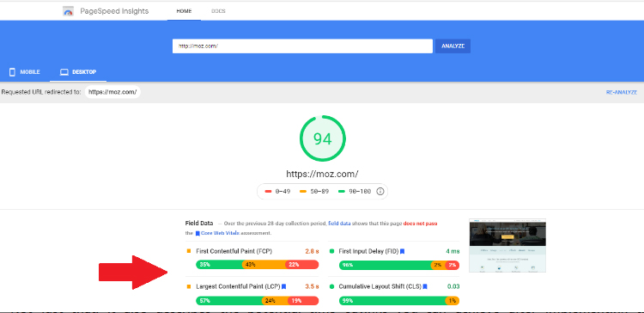Click the green dot beside First Input Delay

coord(331,251)
